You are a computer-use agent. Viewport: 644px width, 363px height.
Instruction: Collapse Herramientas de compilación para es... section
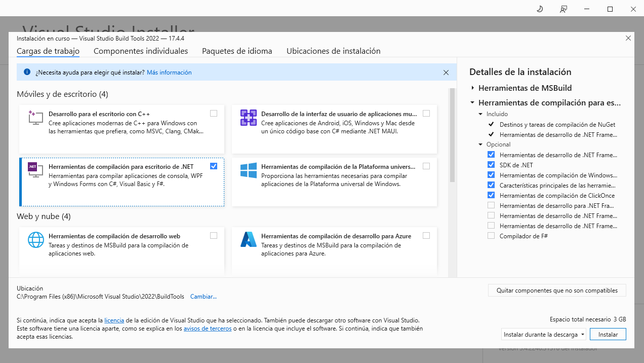(x=473, y=102)
